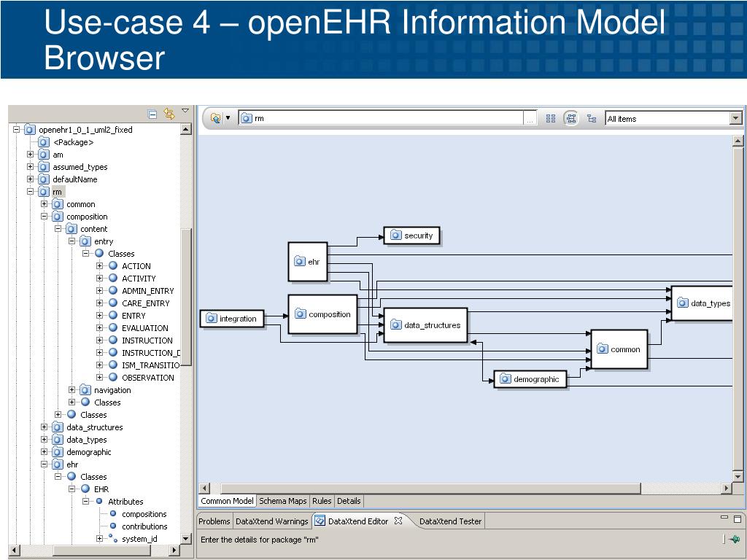This screenshot has width=747, height=560.
Task: Click the ADMIN_ENTRY class icon
Action: point(113,290)
